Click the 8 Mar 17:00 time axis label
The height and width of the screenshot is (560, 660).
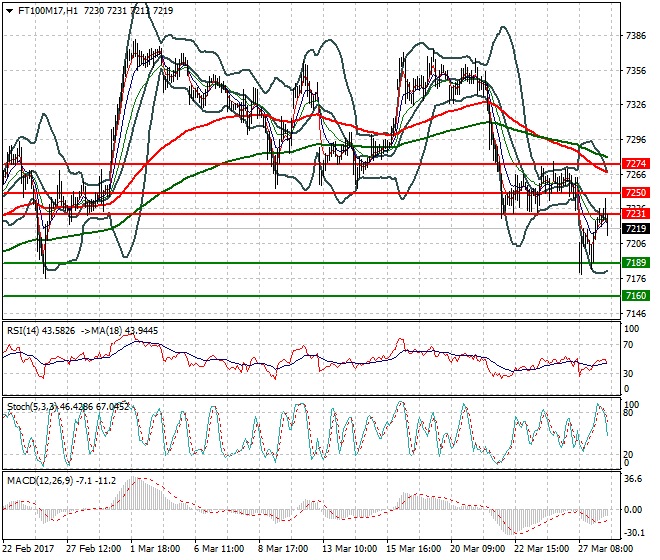pyautogui.click(x=283, y=549)
